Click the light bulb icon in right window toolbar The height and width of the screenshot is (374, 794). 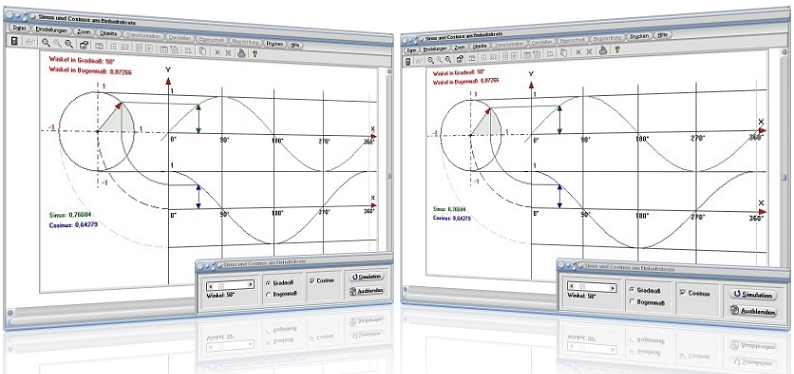[617, 50]
